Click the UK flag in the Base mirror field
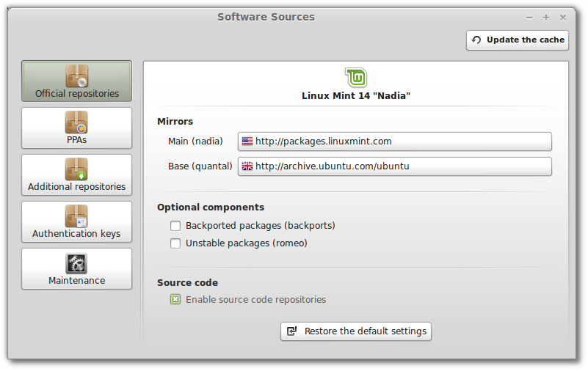Image resolution: width=588 pixels, height=371 pixels. pyautogui.click(x=247, y=166)
